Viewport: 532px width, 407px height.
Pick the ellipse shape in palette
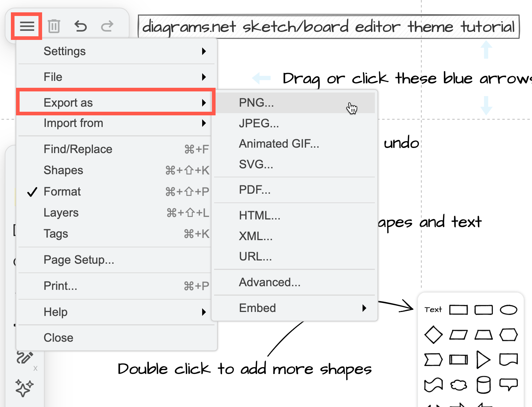[x=508, y=310]
